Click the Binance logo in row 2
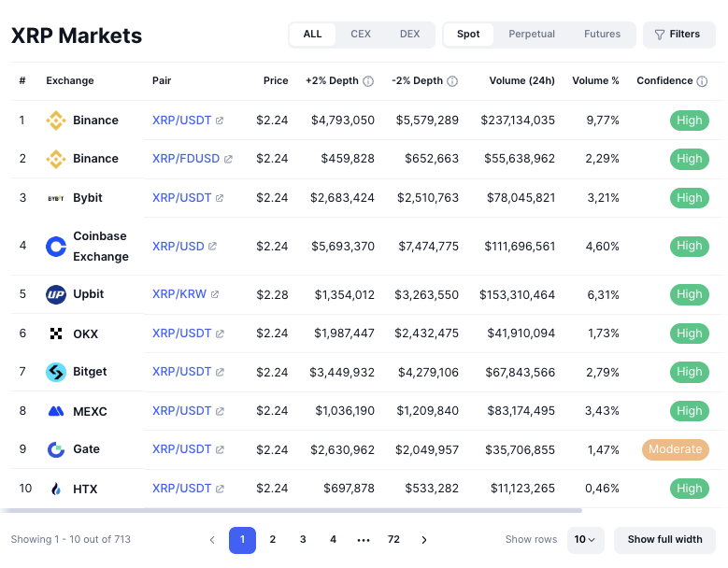Viewport: 728px width, 568px height. tap(56, 159)
